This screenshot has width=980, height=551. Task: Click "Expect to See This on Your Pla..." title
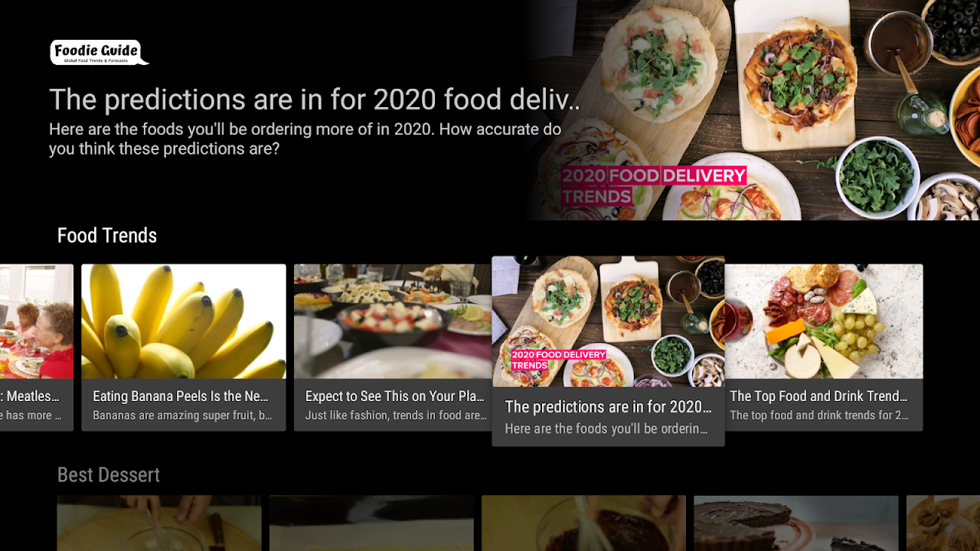pyautogui.click(x=395, y=396)
